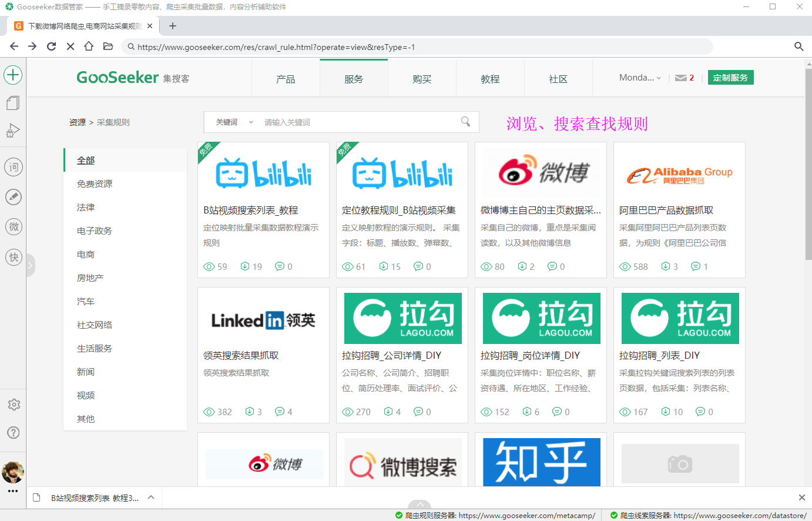Viewport: 812px width, 521px height.
Task: Click the user avatar picture
Action: pyautogui.click(x=13, y=472)
